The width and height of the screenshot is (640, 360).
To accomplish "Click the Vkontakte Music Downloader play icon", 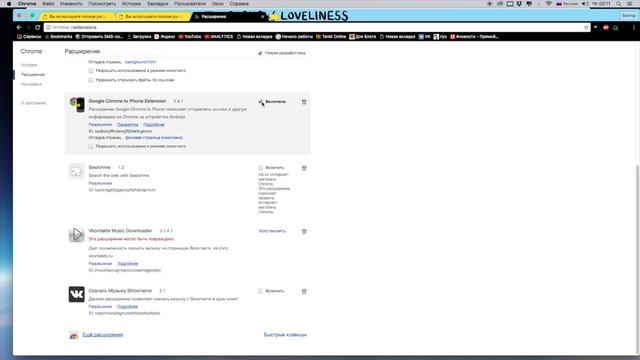I will coord(76,235).
